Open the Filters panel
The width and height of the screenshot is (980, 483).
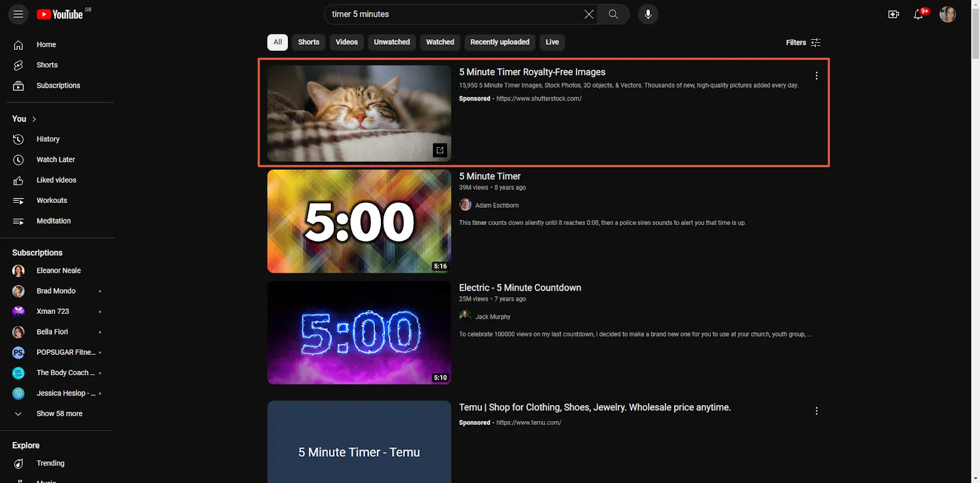pos(803,42)
